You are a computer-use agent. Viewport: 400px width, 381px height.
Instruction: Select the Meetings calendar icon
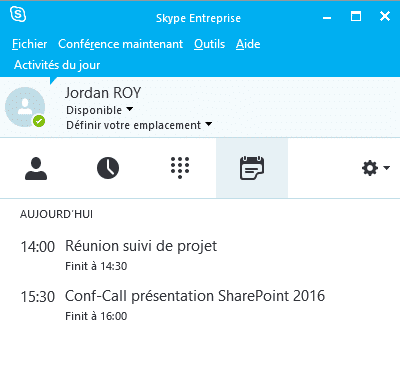252,168
